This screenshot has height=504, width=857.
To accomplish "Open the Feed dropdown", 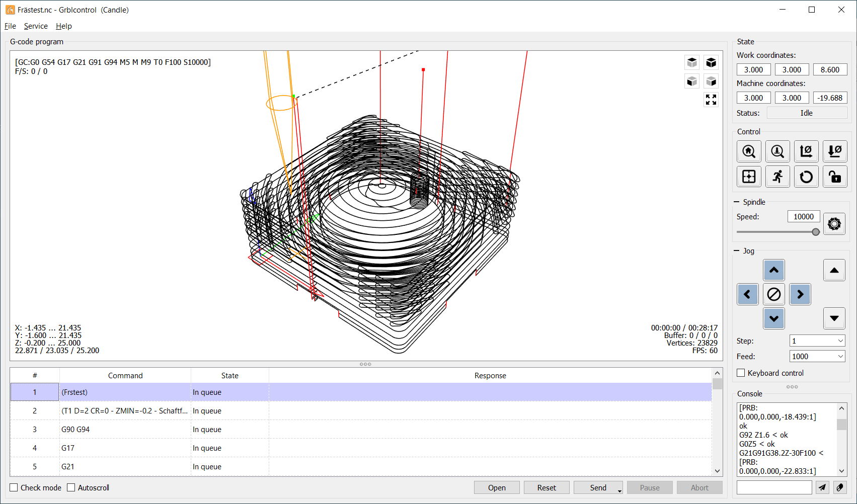I will pos(817,357).
